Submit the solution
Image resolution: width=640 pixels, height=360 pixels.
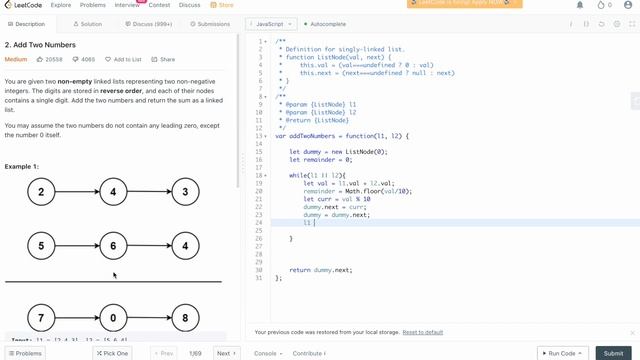click(613, 353)
